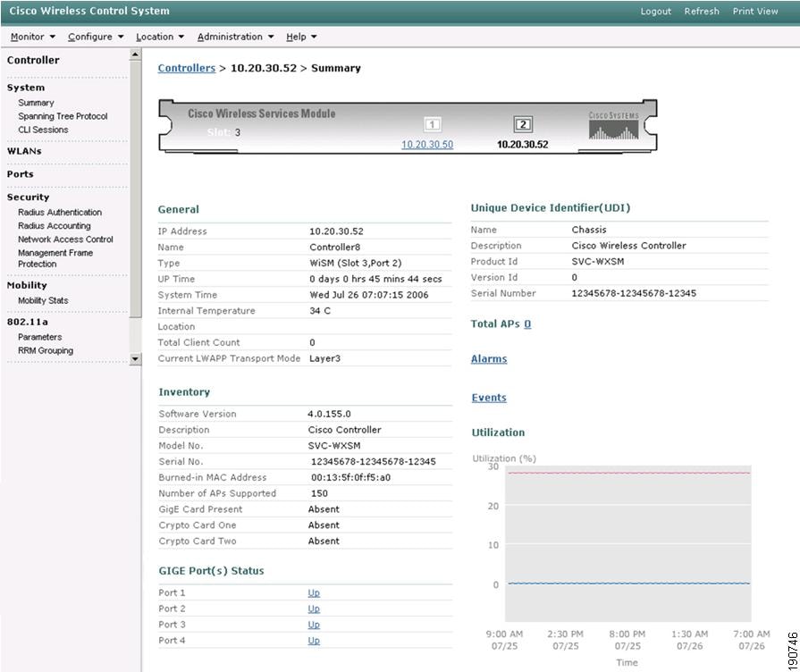800x672 pixels.
Task: Select System in the sidebar
Action: [x=26, y=88]
